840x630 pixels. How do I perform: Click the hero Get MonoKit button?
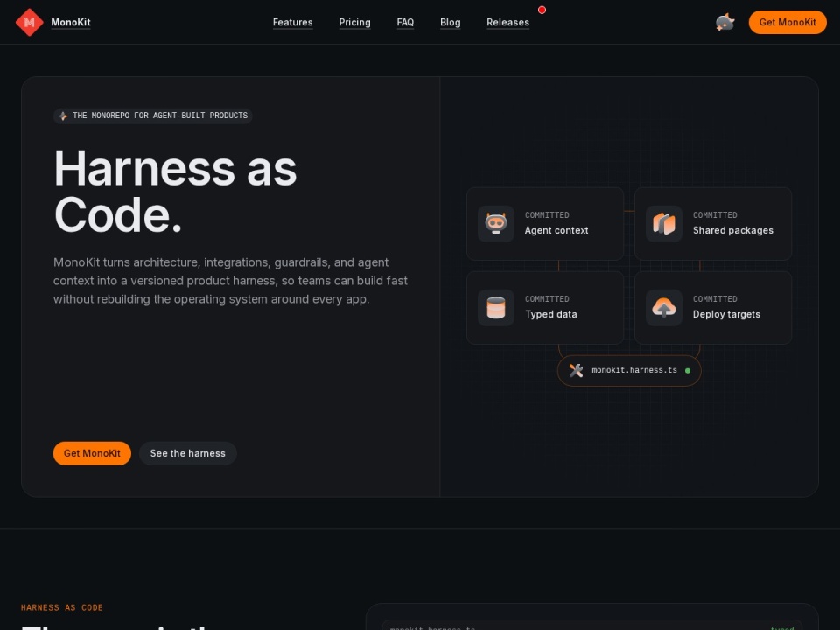click(x=92, y=453)
